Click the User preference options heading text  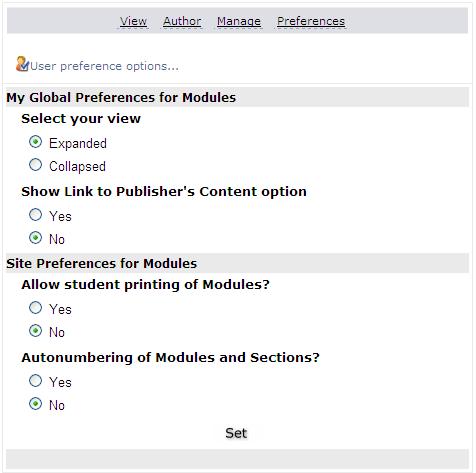click(104, 66)
